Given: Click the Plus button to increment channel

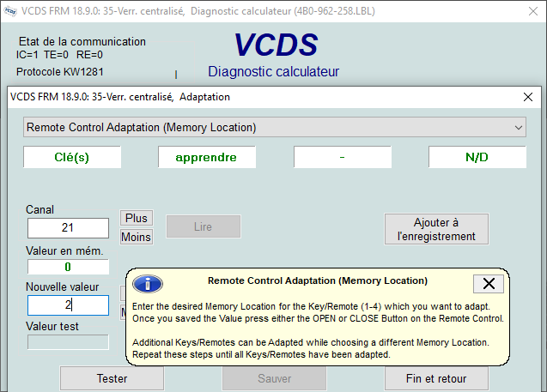Looking at the screenshot, I should coord(137,218).
